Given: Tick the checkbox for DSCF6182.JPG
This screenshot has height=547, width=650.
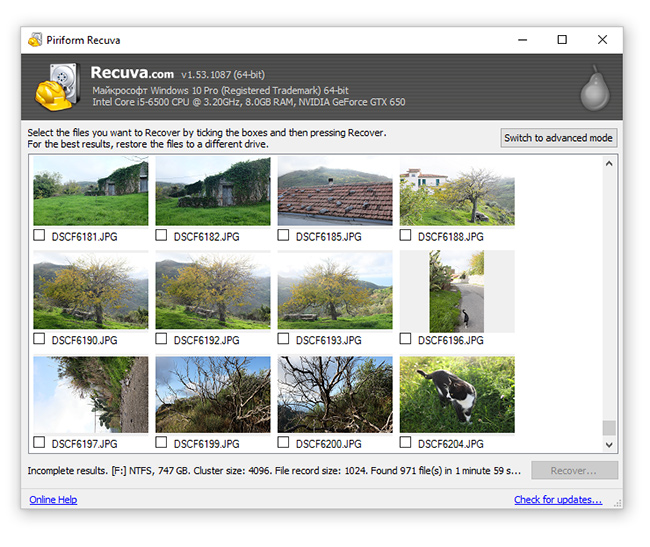Looking at the screenshot, I should point(161,235).
